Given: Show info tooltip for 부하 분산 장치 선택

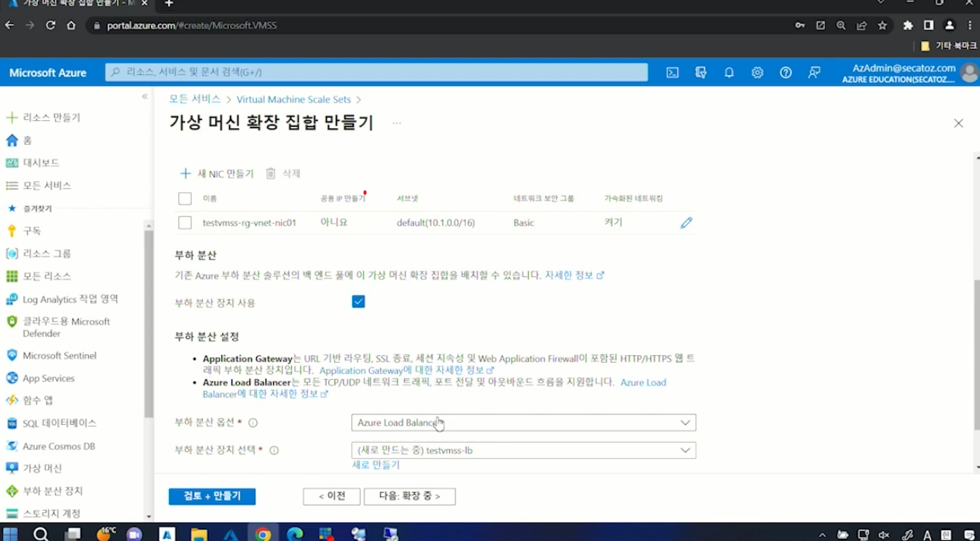Looking at the screenshot, I should click(274, 450).
